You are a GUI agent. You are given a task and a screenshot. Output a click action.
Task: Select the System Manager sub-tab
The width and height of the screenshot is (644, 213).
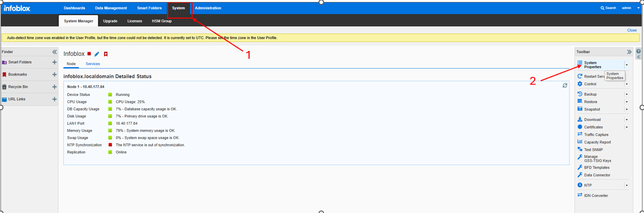78,21
